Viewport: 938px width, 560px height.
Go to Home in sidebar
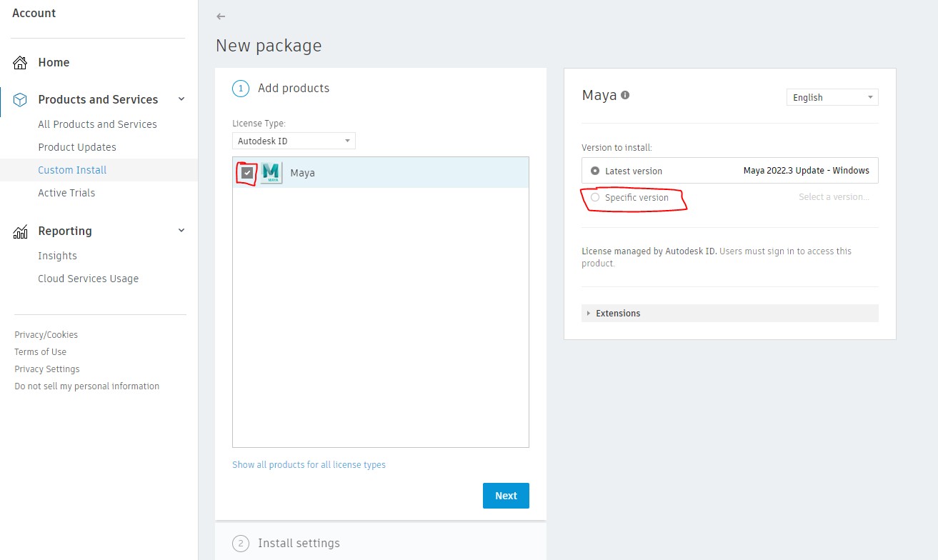click(54, 63)
